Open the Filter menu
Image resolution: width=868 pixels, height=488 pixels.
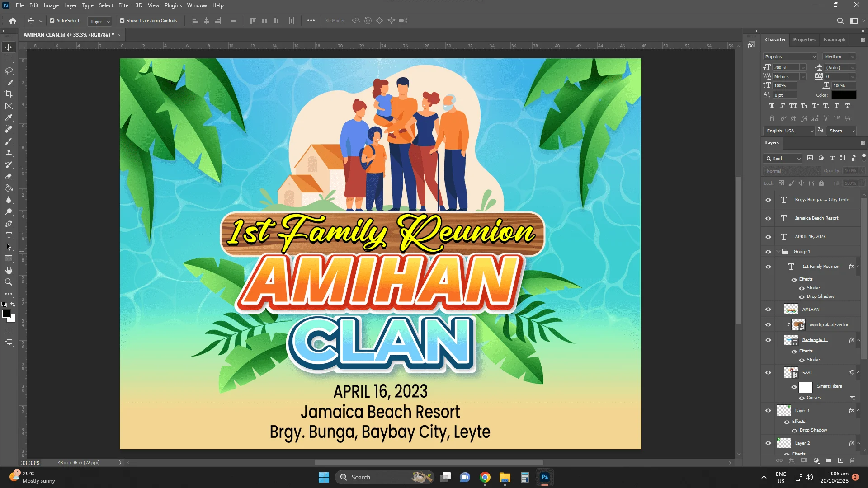coord(124,5)
